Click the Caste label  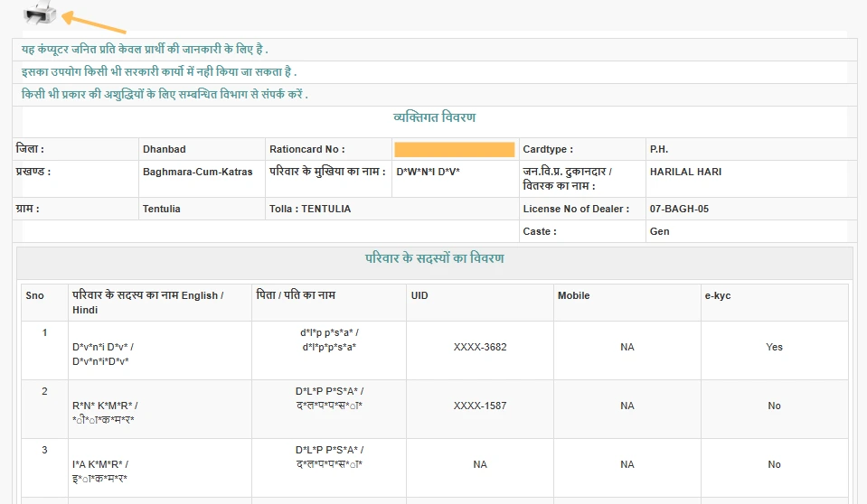click(x=540, y=231)
